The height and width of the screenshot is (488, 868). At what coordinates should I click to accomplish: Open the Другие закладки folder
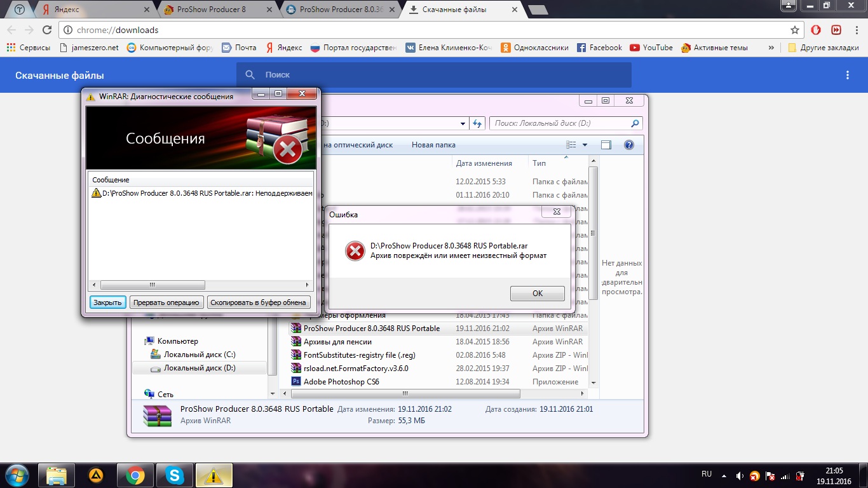tap(823, 48)
